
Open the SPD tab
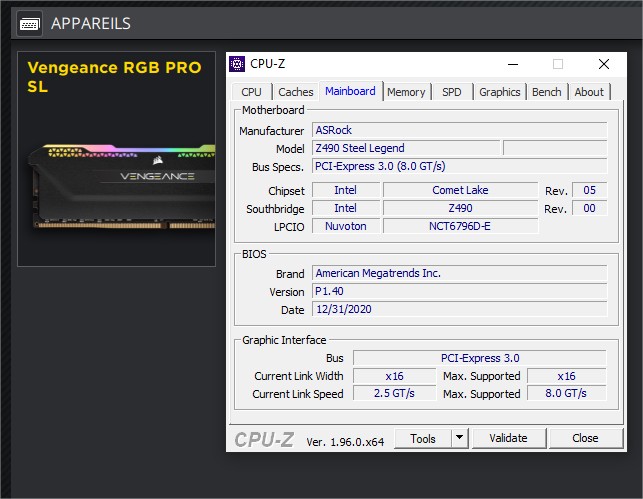coord(451,92)
